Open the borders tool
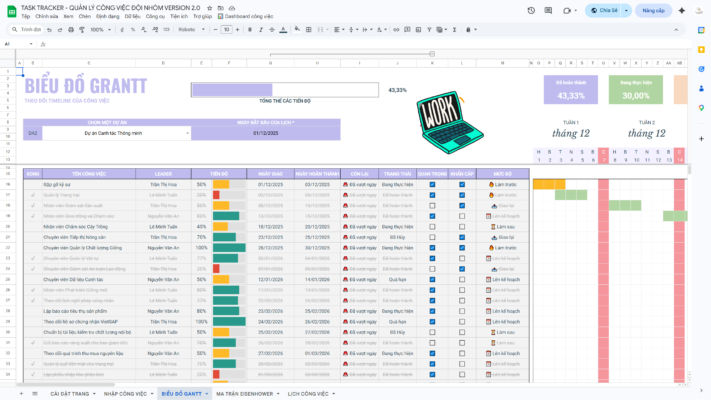This screenshot has width=711, height=400. point(309,29)
